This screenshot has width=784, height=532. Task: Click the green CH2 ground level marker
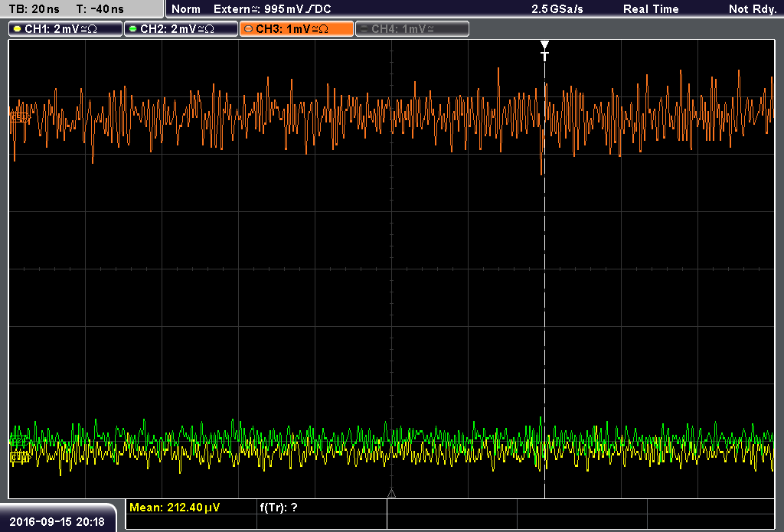(x=19, y=442)
